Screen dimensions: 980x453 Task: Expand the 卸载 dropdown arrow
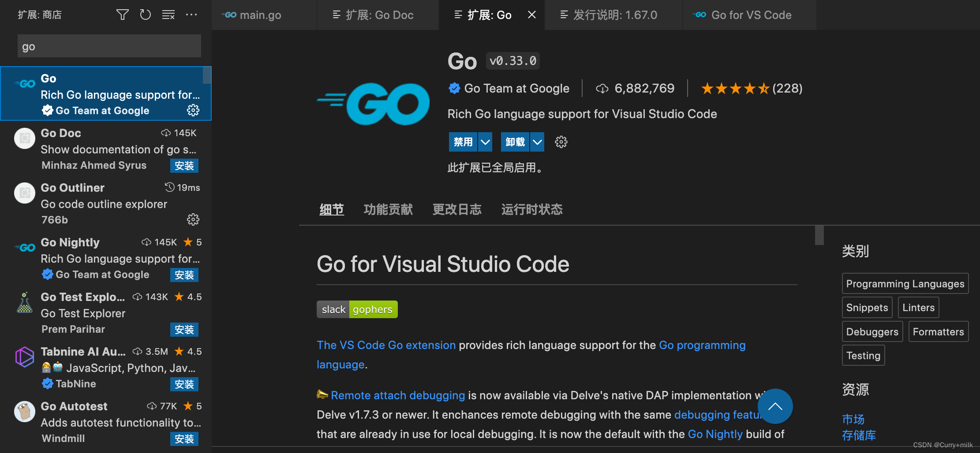(x=537, y=142)
